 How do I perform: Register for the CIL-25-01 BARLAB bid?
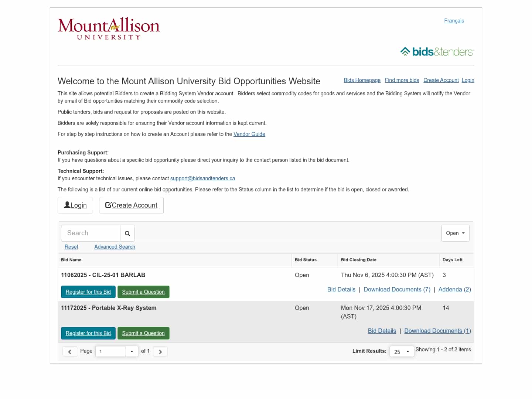tap(88, 292)
